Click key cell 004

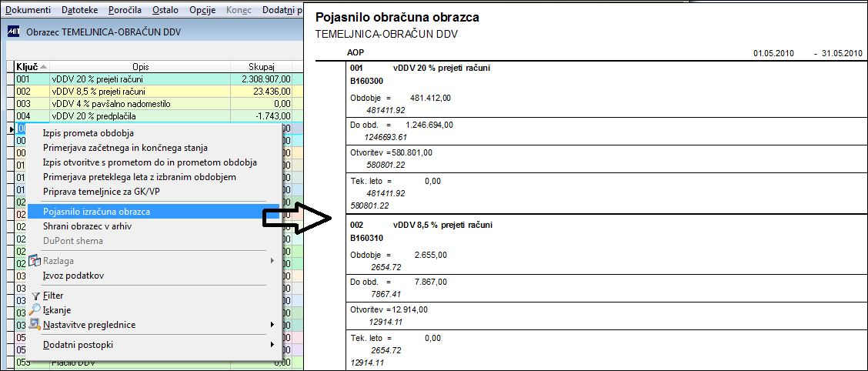[x=32, y=116]
